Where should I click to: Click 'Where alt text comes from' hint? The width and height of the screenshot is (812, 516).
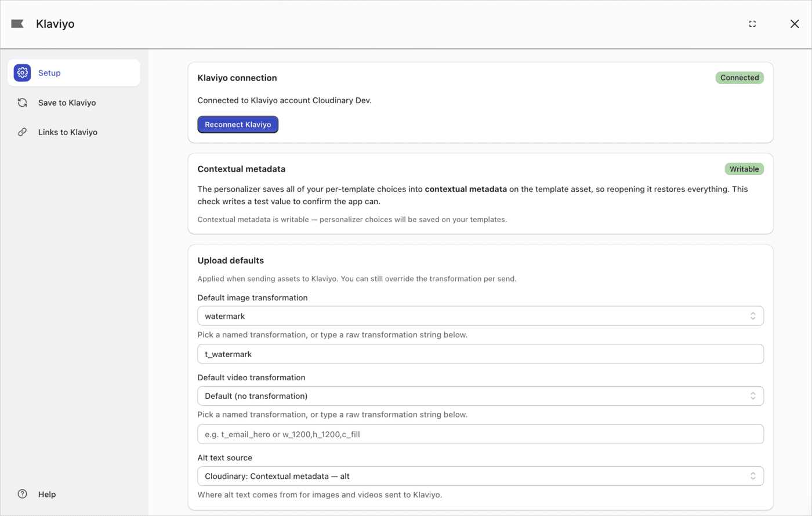(320, 495)
